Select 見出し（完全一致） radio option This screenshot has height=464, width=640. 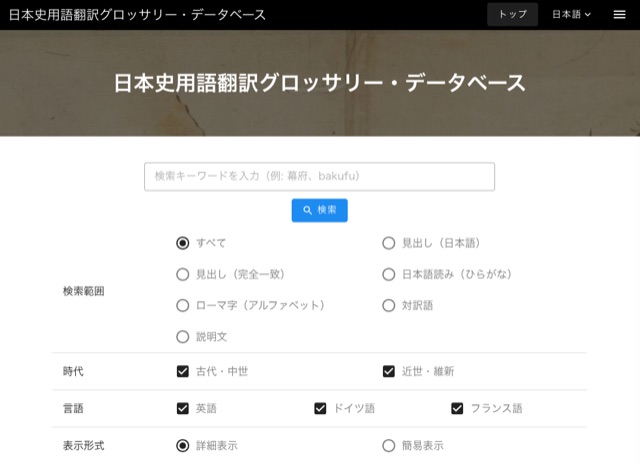(x=182, y=274)
